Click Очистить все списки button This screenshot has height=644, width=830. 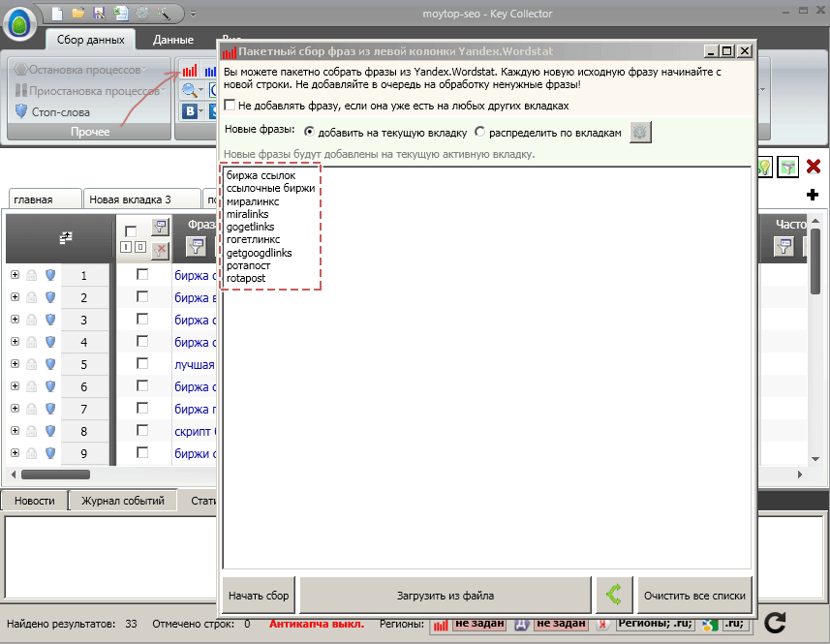click(x=694, y=596)
